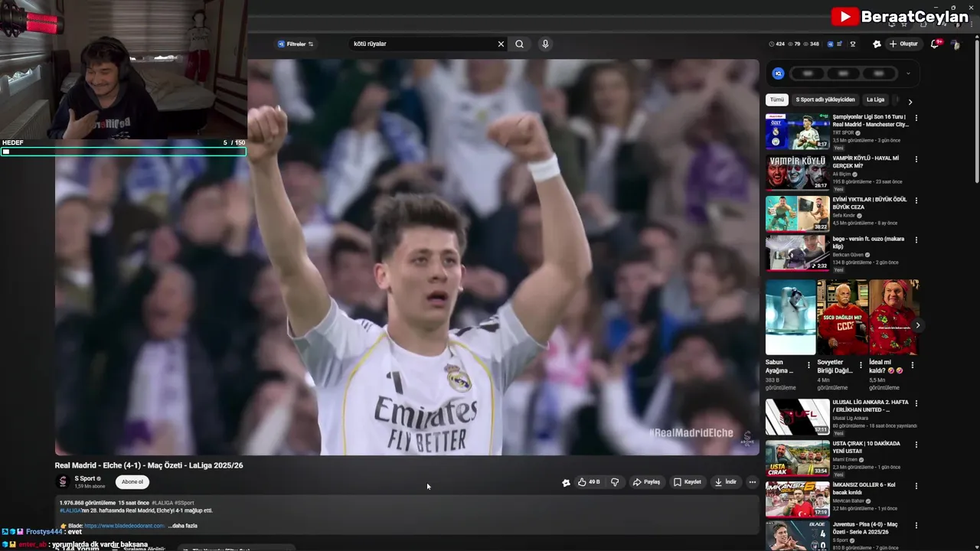Download the video with İndir
The image size is (980, 551).
pyautogui.click(x=725, y=482)
